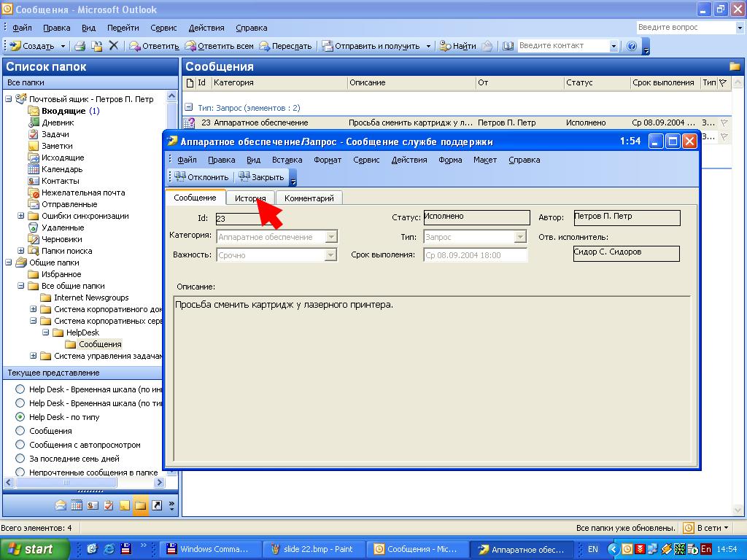Show hidden tray icons with the arrow
This screenshot has height=560, width=747.
click(614, 549)
